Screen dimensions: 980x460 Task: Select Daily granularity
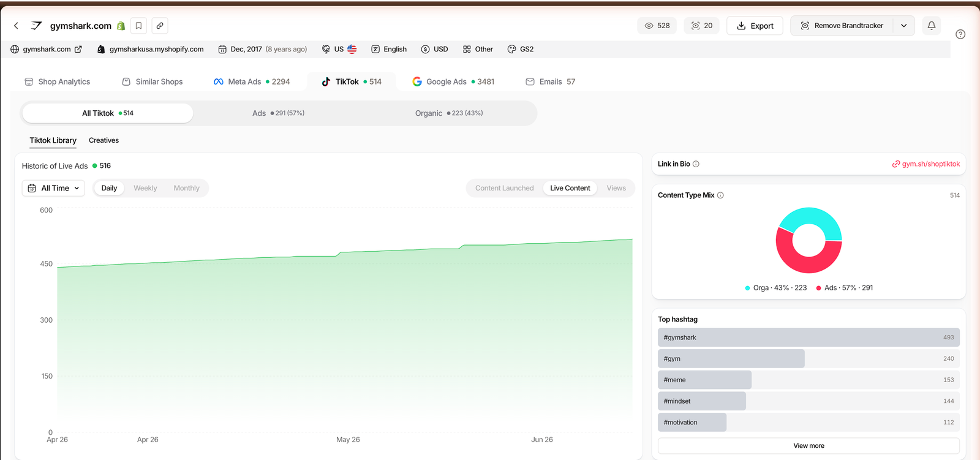click(x=109, y=188)
